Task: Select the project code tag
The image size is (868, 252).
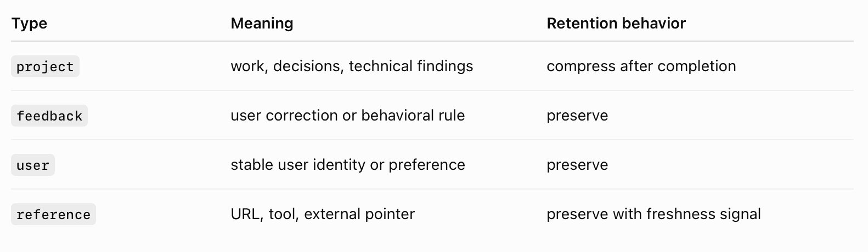Action: click(x=45, y=66)
